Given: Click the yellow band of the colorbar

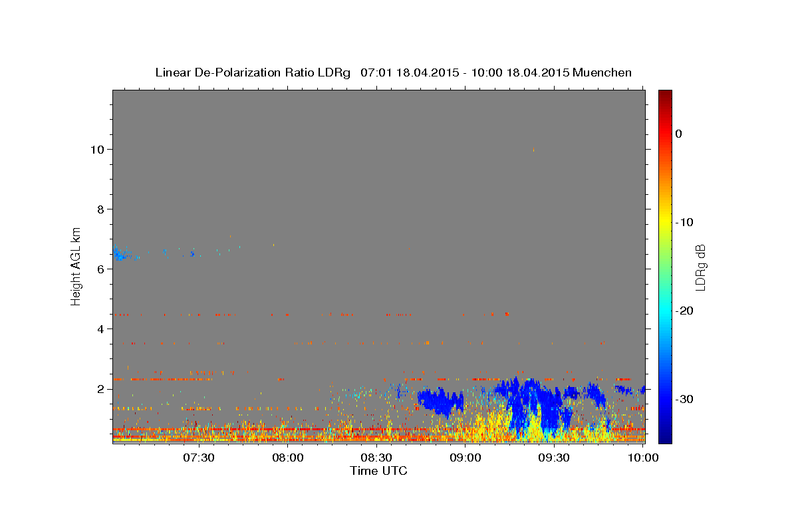Looking at the screenshot, I should (665, 222).
